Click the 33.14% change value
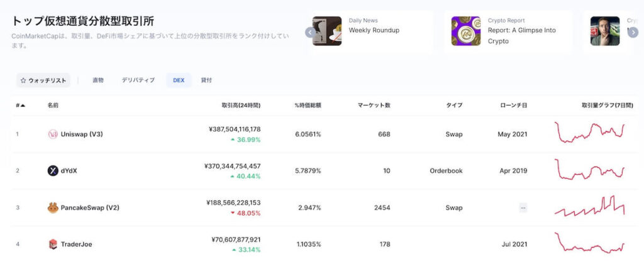 pyautogui.click(x=249, y=249)
